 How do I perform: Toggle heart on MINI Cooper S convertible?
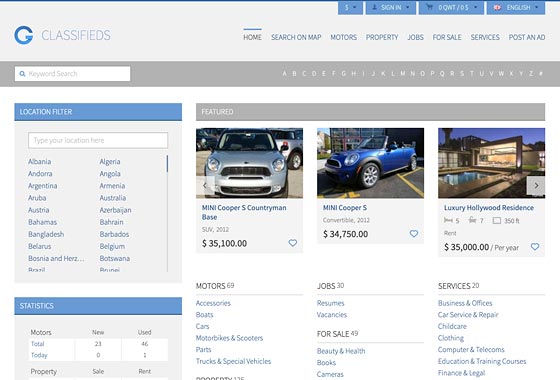click(414, 234)
